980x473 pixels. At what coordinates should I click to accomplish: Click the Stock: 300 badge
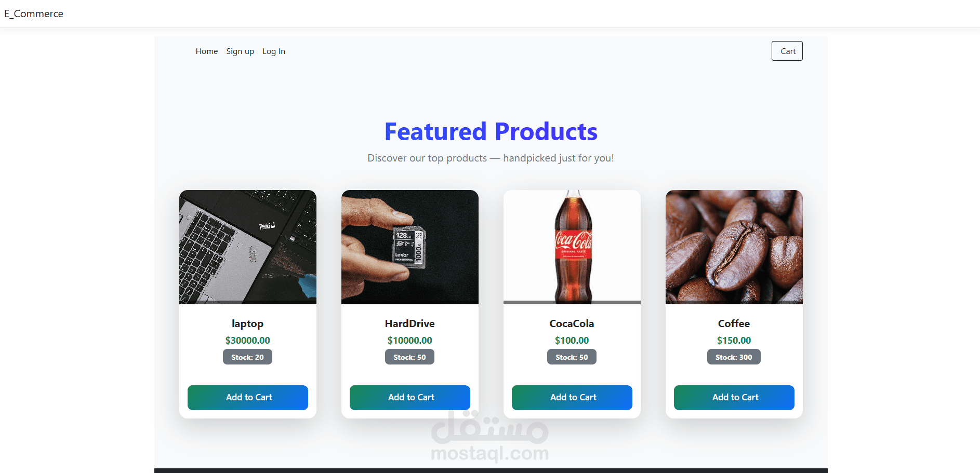(x=734, y=357)
